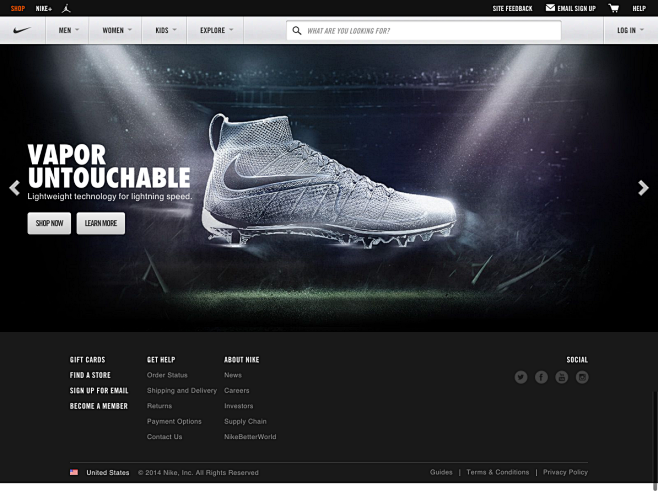
Task: Open Supply Chain footer link
Action: 245,421
